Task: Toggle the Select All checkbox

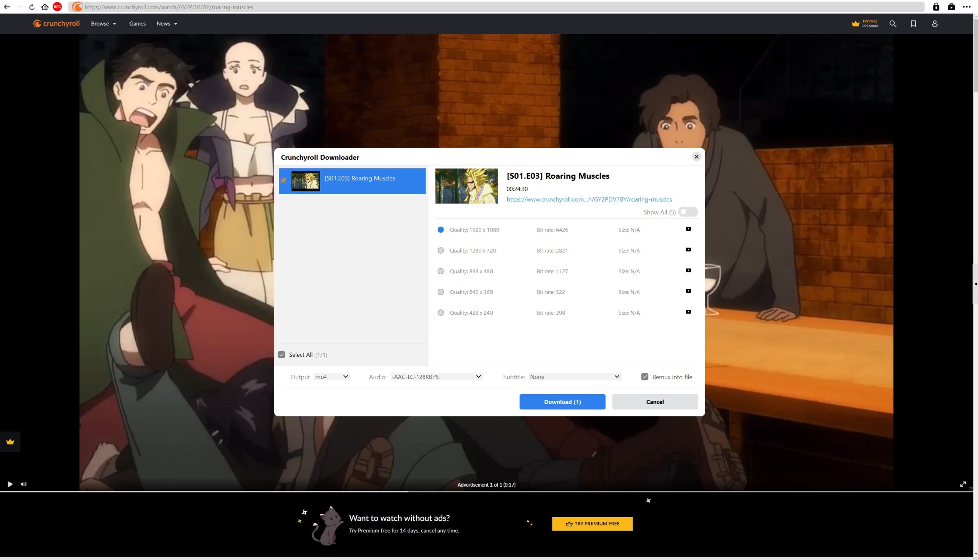Action: click(282, 354)
